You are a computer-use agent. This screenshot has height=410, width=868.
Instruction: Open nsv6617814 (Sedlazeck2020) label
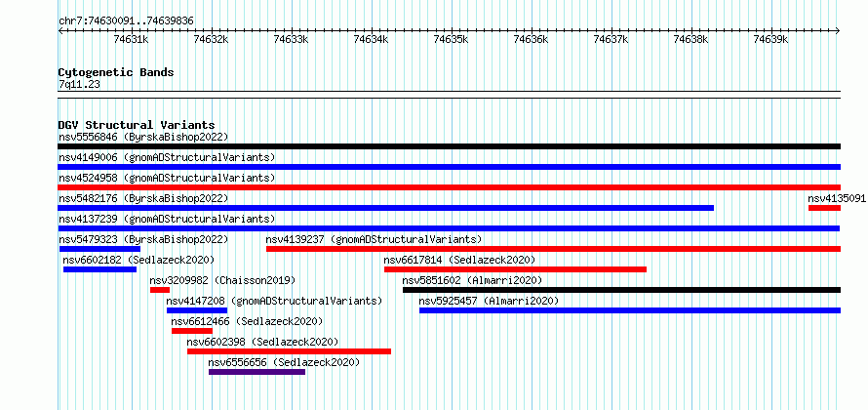pos(459,260)
